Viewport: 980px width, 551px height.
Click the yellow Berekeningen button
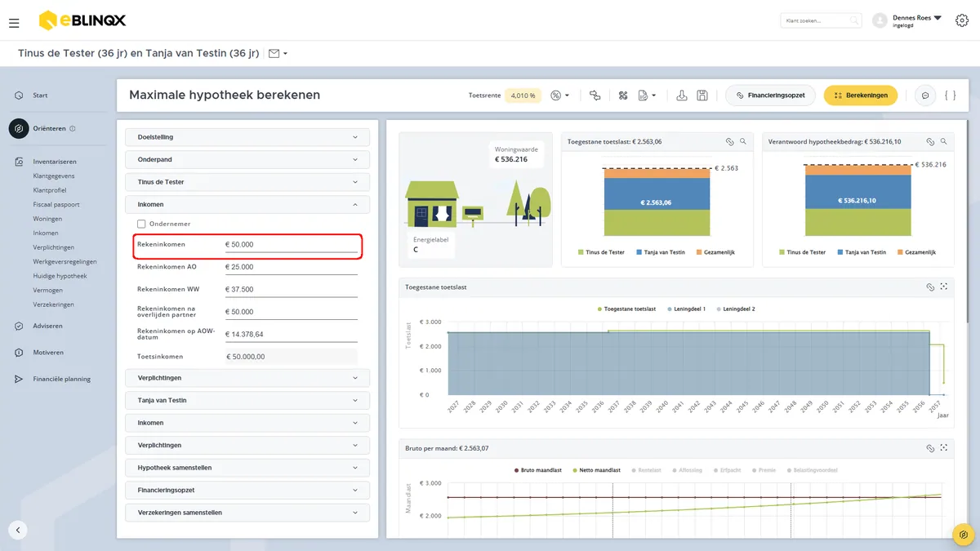(861, 96)
